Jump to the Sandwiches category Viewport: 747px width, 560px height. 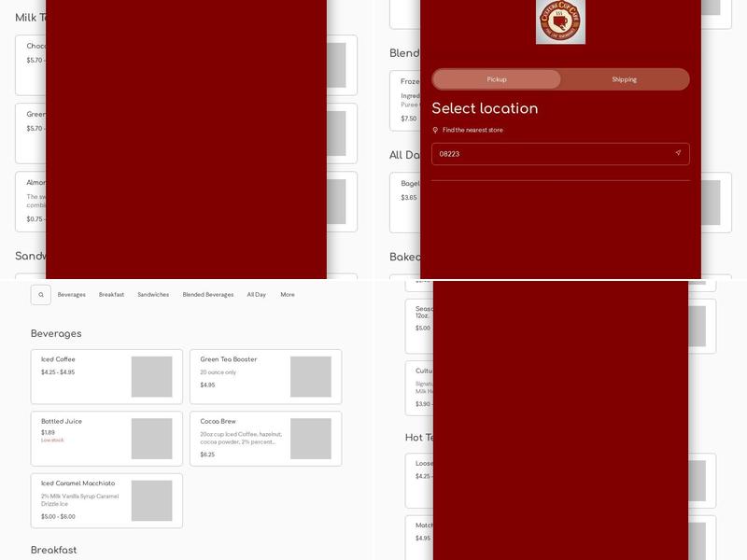click(153, 295)
